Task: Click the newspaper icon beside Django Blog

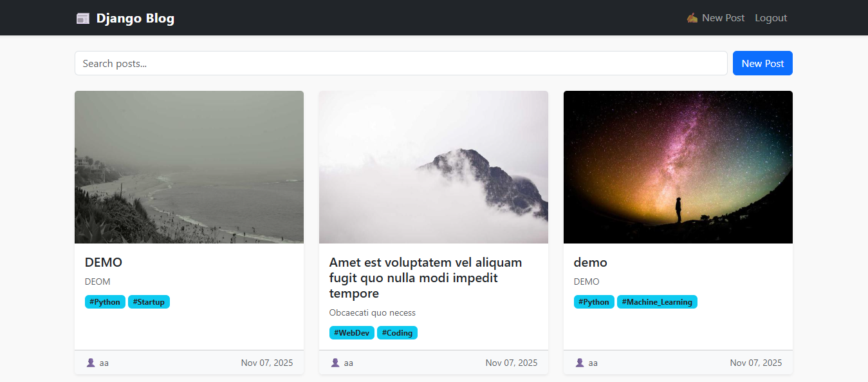Action: [83, 18]
